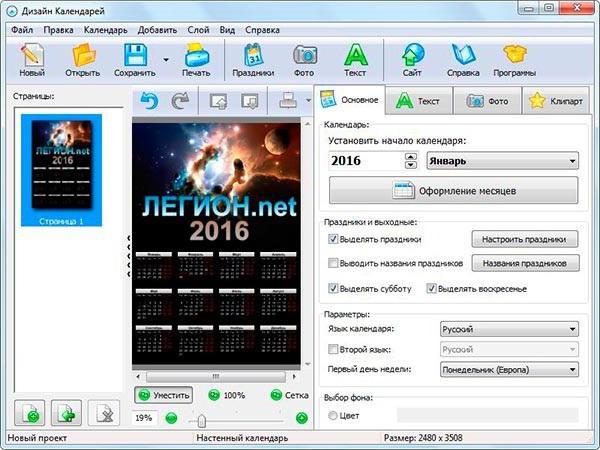Visit the website via Сайт icon
Screen dimensions: 600x450
tap(412, 60)
